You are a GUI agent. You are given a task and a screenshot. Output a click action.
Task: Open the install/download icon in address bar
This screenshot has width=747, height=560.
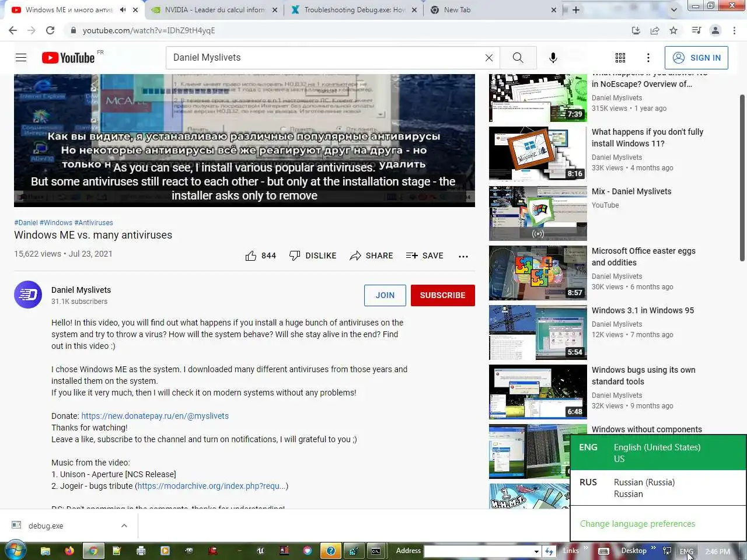coord(636,30)
